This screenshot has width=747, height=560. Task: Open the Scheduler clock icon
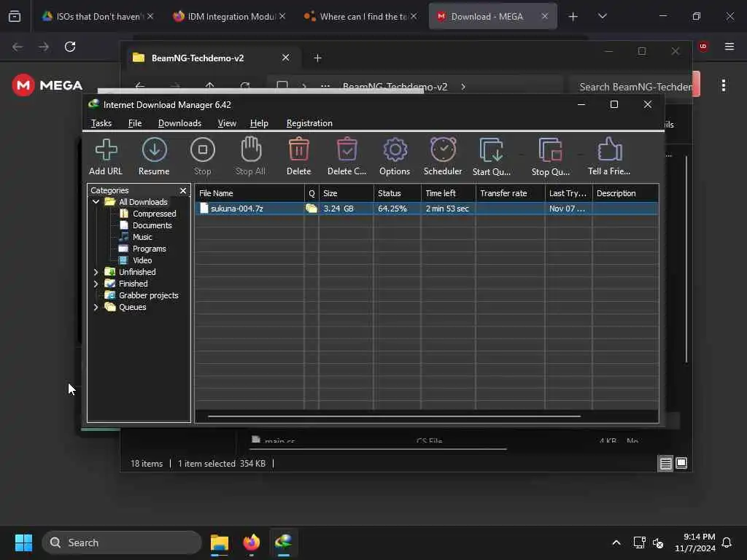(x=443, y=157)
